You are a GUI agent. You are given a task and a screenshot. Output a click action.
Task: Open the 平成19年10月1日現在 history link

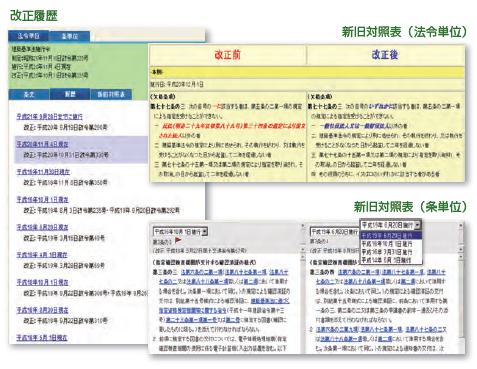pos(42,200)
